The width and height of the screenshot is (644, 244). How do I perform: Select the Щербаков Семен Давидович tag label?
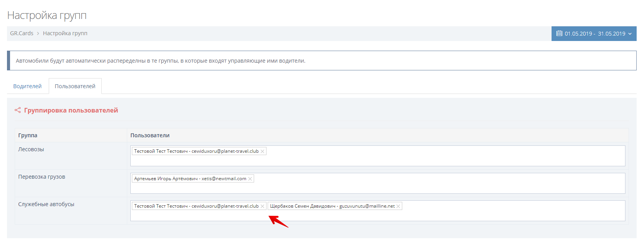[332, 206]
